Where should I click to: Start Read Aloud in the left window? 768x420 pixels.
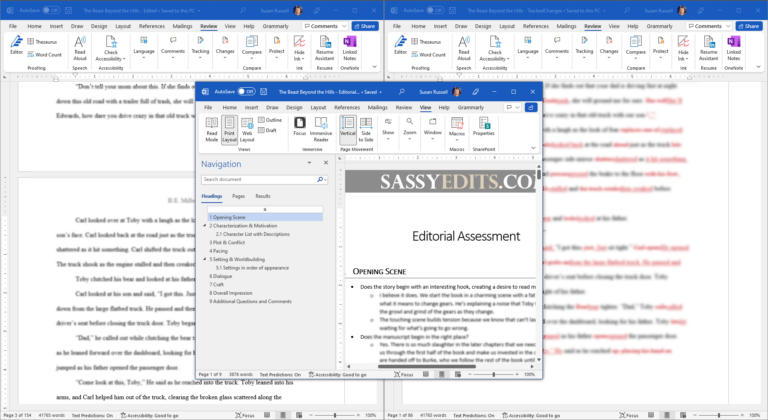tap(80, 48)
